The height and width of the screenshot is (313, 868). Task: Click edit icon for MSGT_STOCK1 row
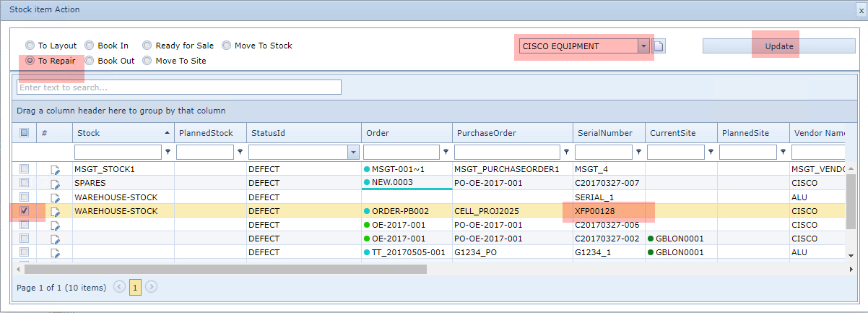[x=56, y=169]
